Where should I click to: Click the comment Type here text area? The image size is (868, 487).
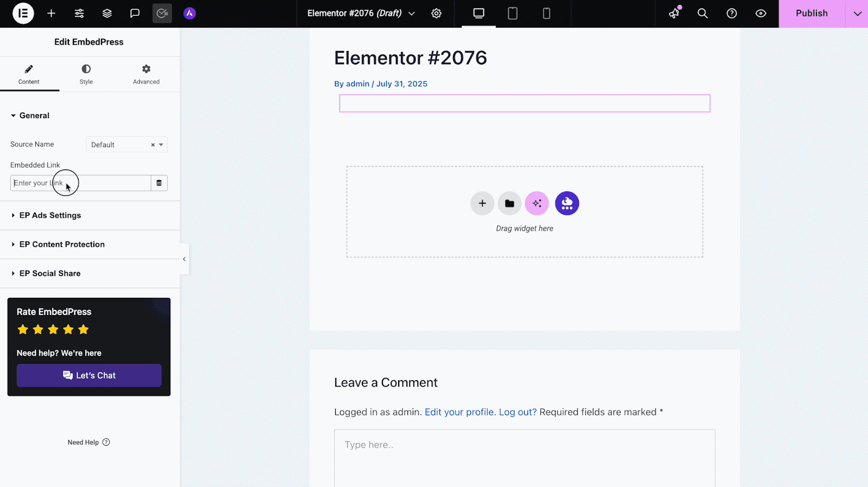[x=525, y=458]
